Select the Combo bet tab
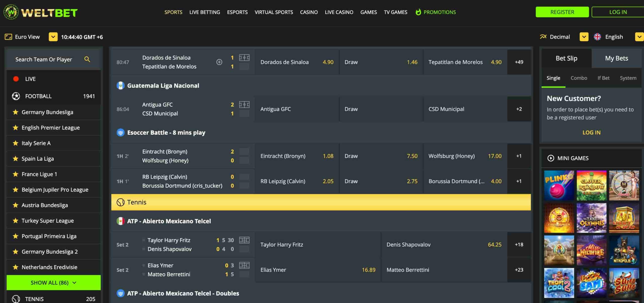 [x=579, y=78]
